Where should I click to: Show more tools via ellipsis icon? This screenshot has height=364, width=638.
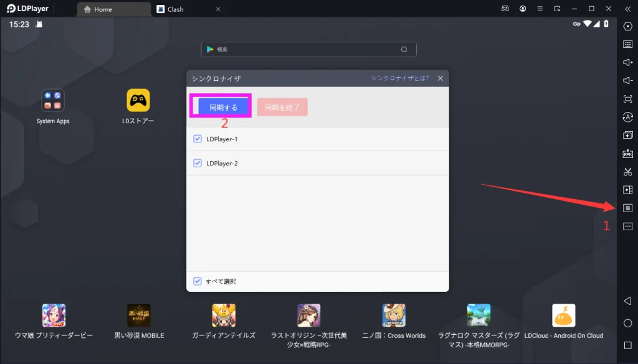(x=628, y=226)
